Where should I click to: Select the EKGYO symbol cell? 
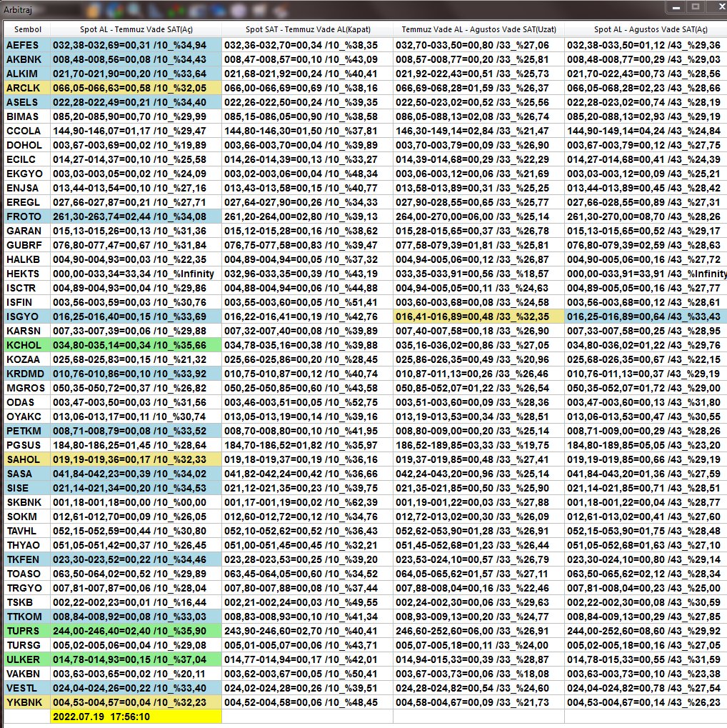tap(27, 174)
